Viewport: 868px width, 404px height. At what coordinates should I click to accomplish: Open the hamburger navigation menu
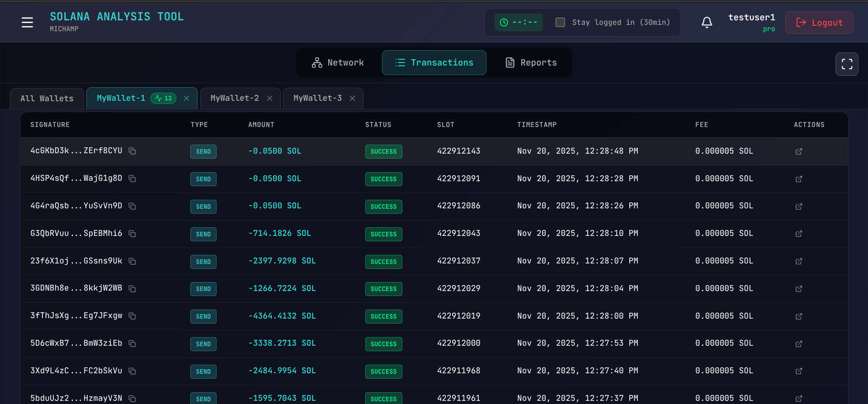click(x=27, y=22)
